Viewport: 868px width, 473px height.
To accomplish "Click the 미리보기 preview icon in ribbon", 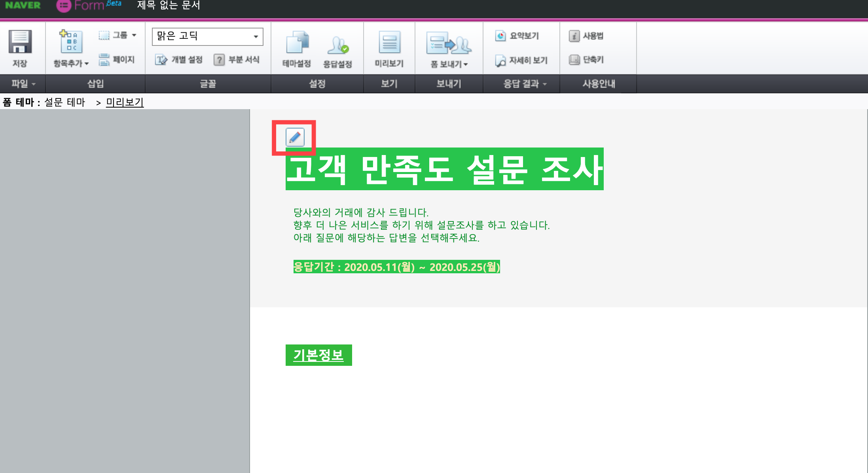I will click(389, 42).
